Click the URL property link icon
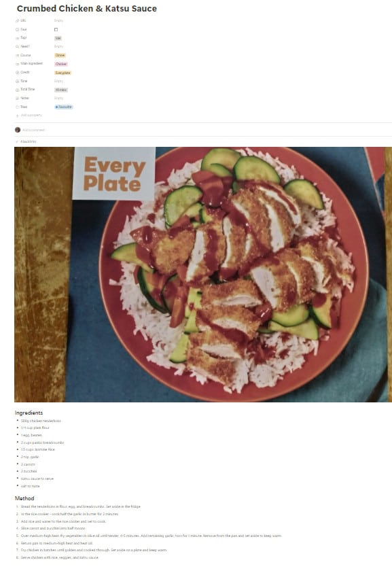Screen dimensions: 392x573 17,21
